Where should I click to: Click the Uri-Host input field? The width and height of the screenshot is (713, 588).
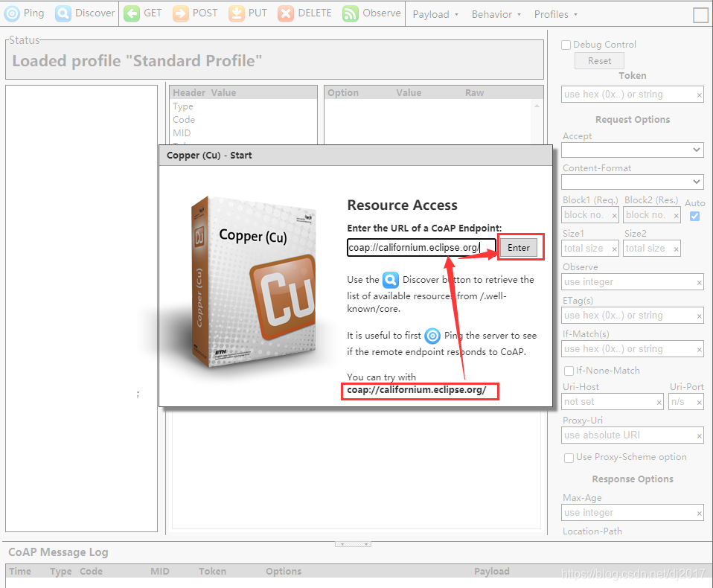(x=612, y=402)
